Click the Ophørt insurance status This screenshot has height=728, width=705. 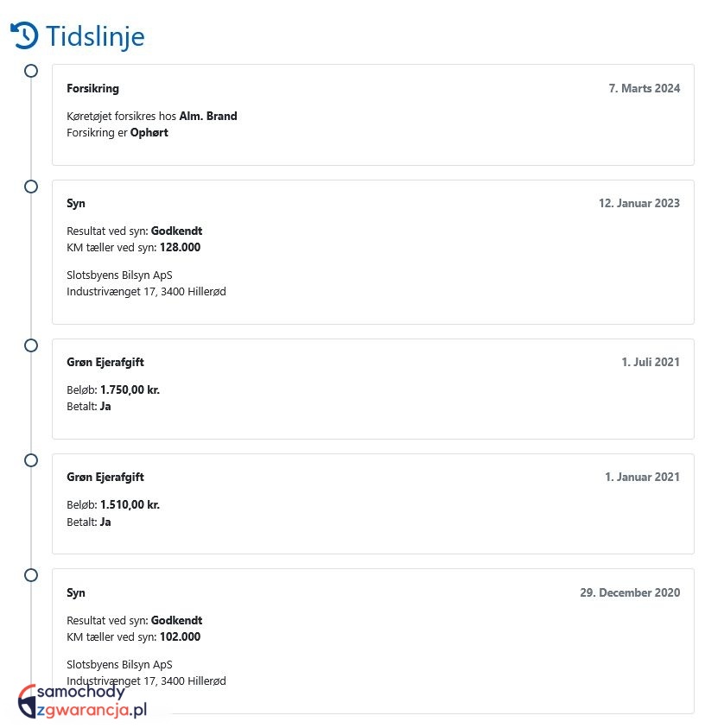149,132
